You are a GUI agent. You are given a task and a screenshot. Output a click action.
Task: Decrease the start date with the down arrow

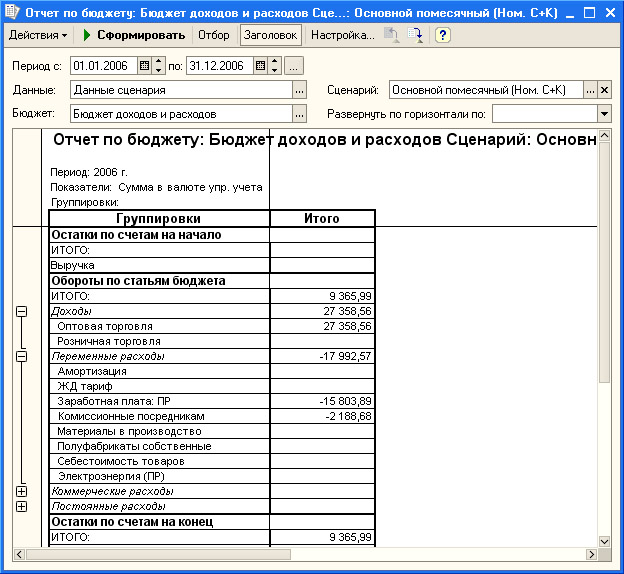point(158,70)
